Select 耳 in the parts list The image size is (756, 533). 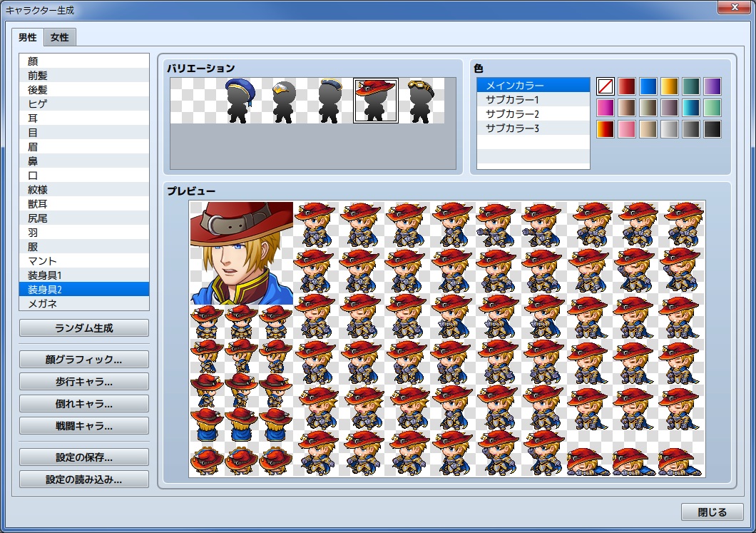[84, 118]
